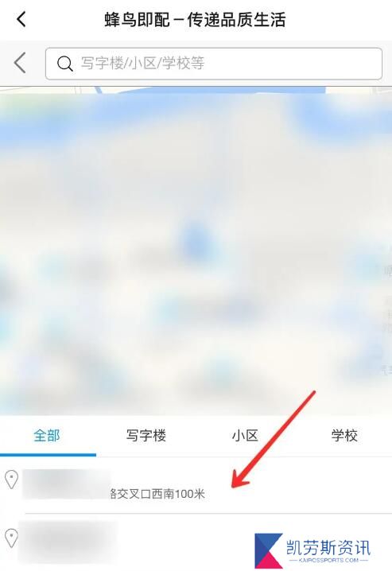Tap the 蜂鸟即配 – 传递品质生活 page title
392x571 pixels.
(195, 20)
